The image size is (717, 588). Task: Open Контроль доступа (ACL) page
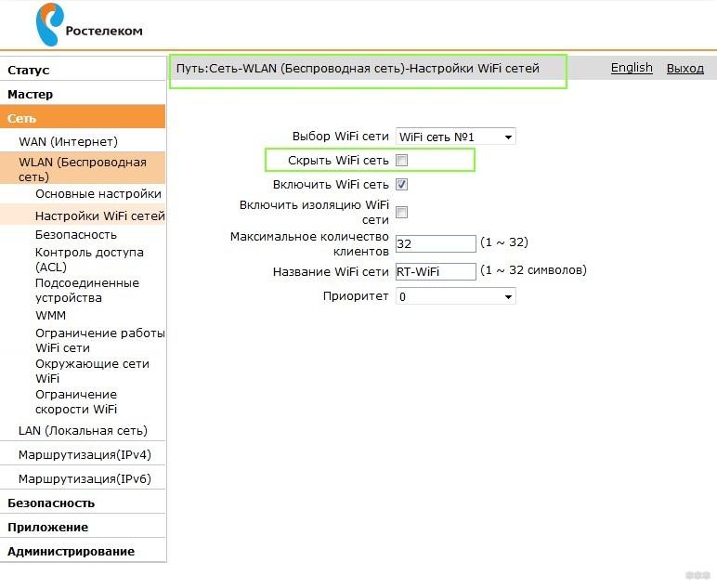click(x=89, y=259)
